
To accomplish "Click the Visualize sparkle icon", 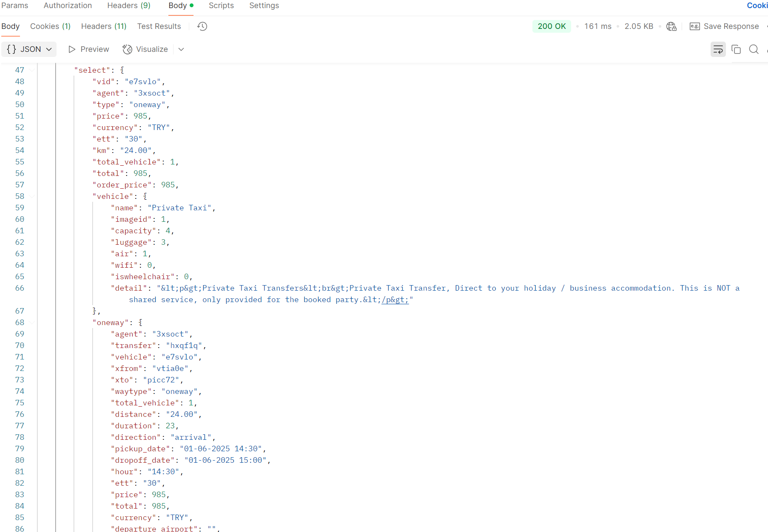I will click(127, 49).
